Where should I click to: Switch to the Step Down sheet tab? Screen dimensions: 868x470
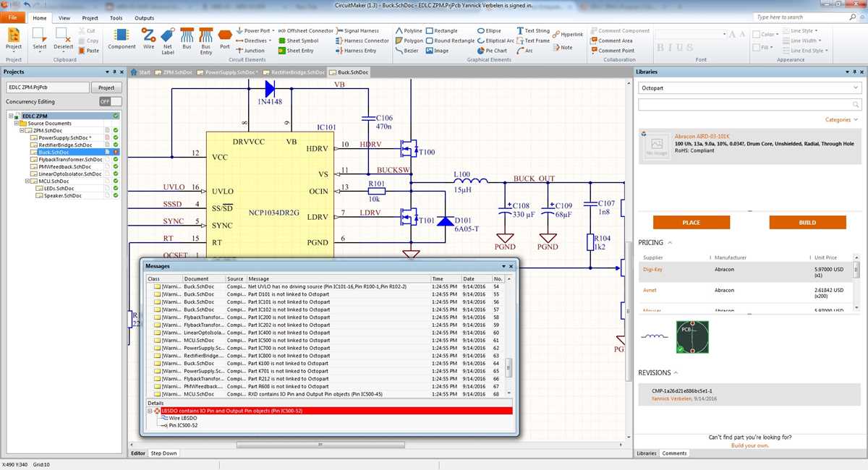click(163, 453)
